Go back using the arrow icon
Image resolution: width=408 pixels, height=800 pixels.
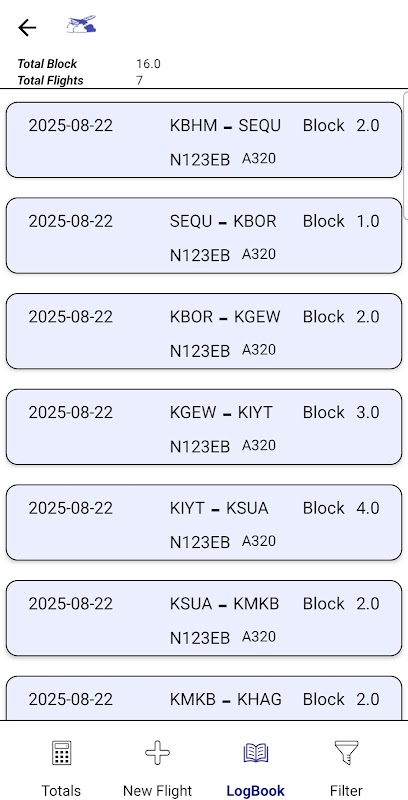coord(27,28)
